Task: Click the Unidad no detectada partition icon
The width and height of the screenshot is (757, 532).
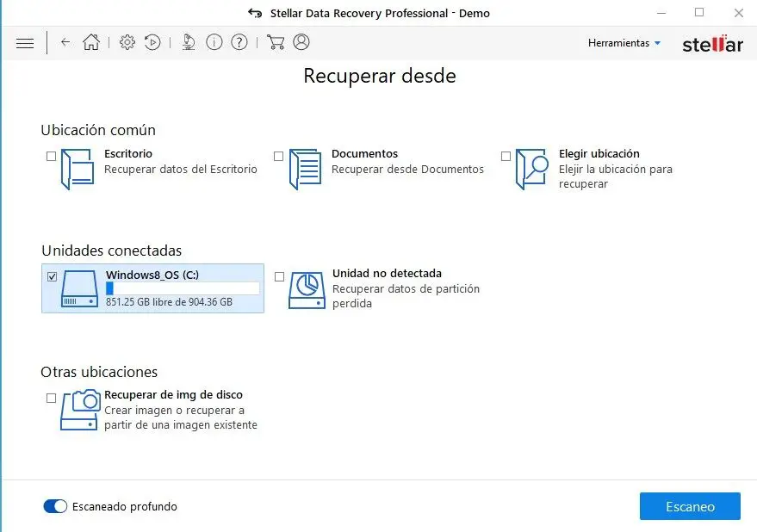Action: point(307,289)
